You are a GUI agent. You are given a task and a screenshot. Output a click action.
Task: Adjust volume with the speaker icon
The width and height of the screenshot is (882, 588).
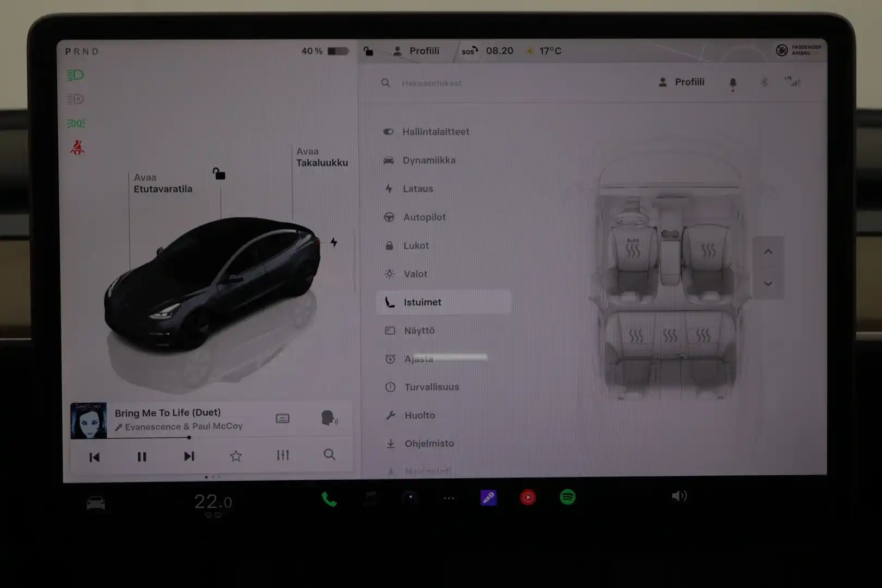point(679,495)
